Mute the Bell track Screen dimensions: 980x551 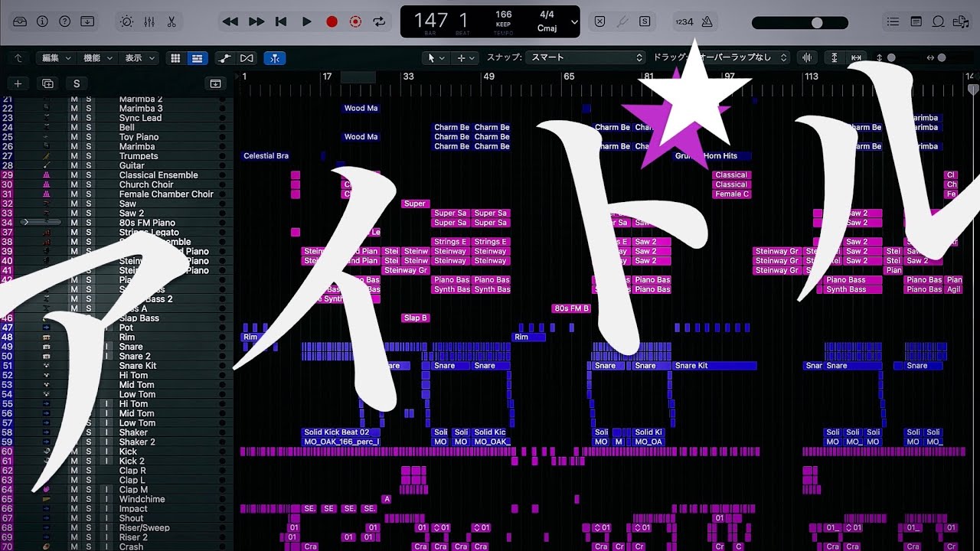pos(74,128)
